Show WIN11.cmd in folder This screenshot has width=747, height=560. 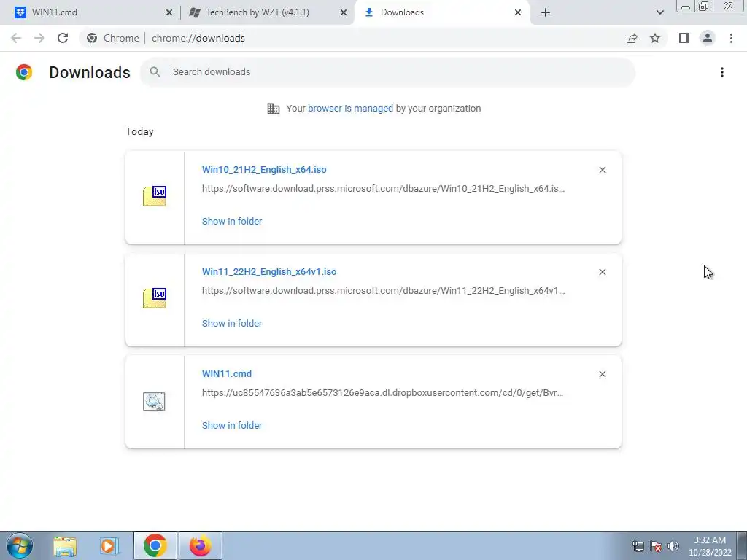[x=232, y=426]
